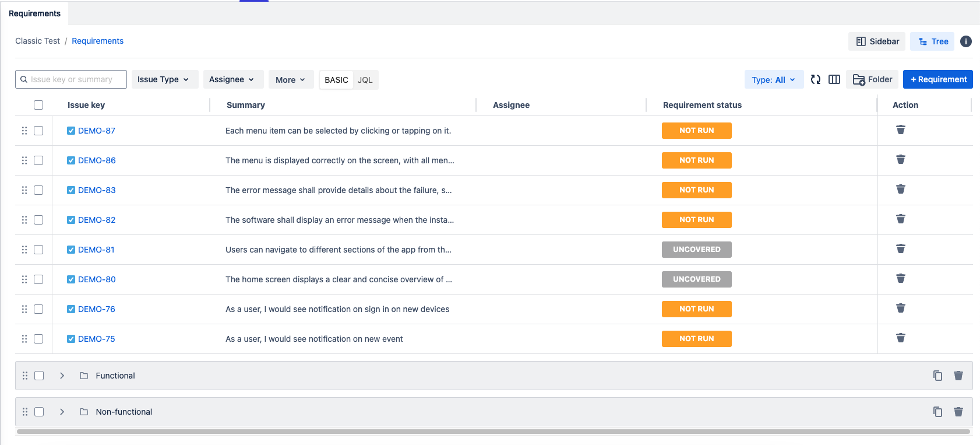Grab the drag handle for DEMO-86

[24, 160]
